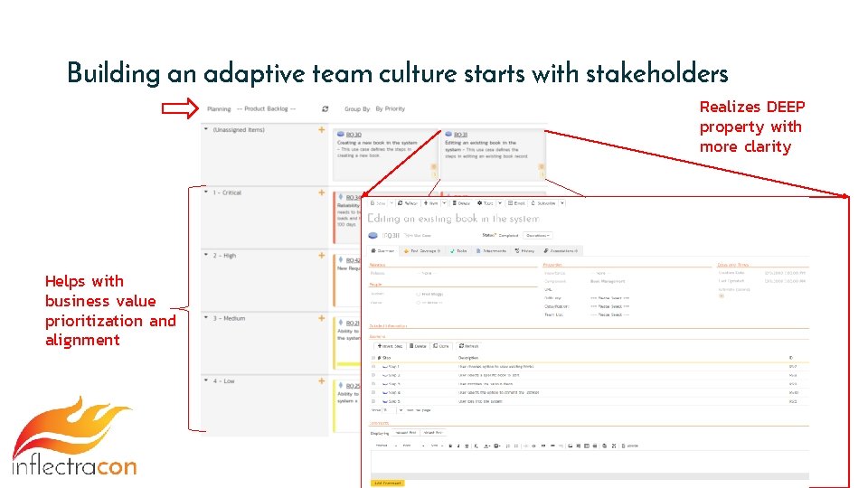Click the Underline icon in comment editor
The width and height of the screenshot is (868, 488).
(467, 446)
